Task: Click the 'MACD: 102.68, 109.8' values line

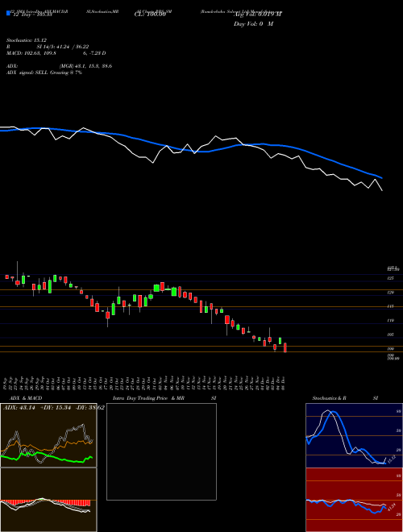Action: [x=31, y=53]
